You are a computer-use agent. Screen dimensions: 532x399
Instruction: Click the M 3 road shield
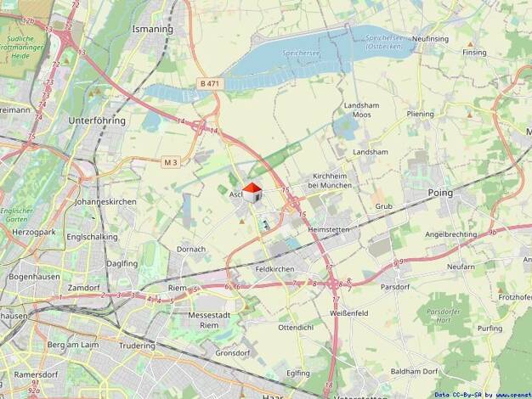(x=170, y=162)
